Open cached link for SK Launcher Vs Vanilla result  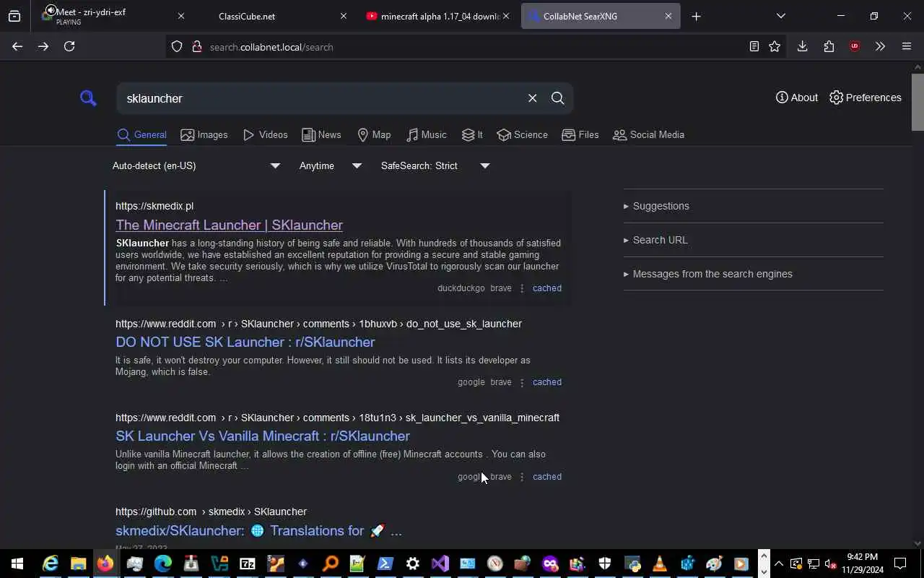tap(547, 477)
